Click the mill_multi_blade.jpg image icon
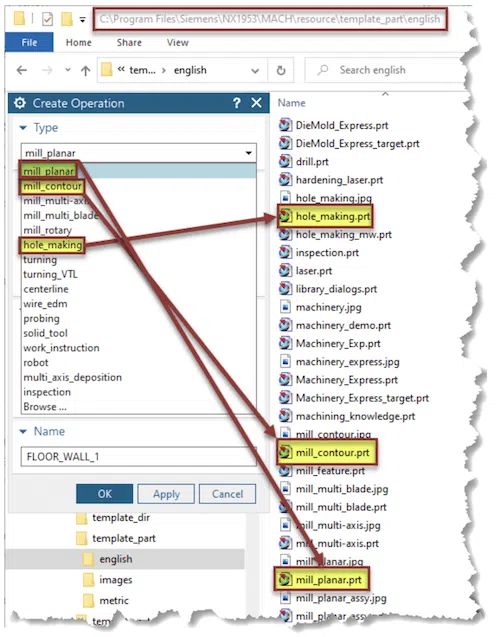 (285, 488)
